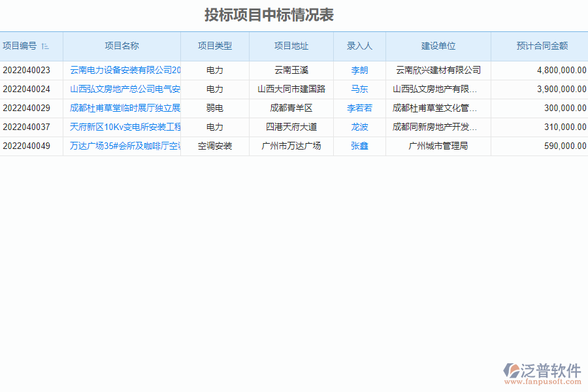
Task: Click the 项目地址 column header
Action: click(x=291, y=46)
